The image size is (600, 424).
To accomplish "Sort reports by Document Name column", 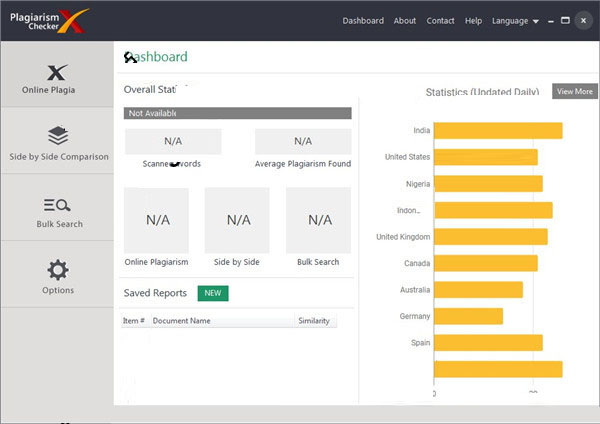I will [181, 321].
